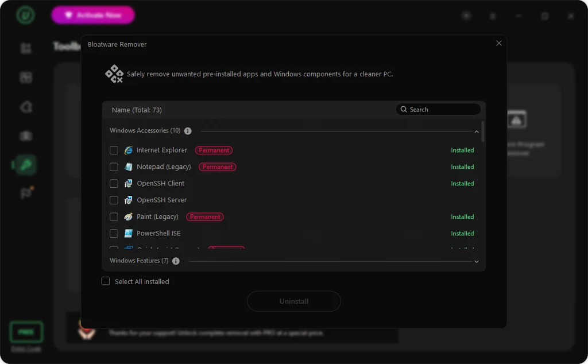Click the search magnifier icon
The width and height of the screenshot is (588, 364).
[404, 109]
